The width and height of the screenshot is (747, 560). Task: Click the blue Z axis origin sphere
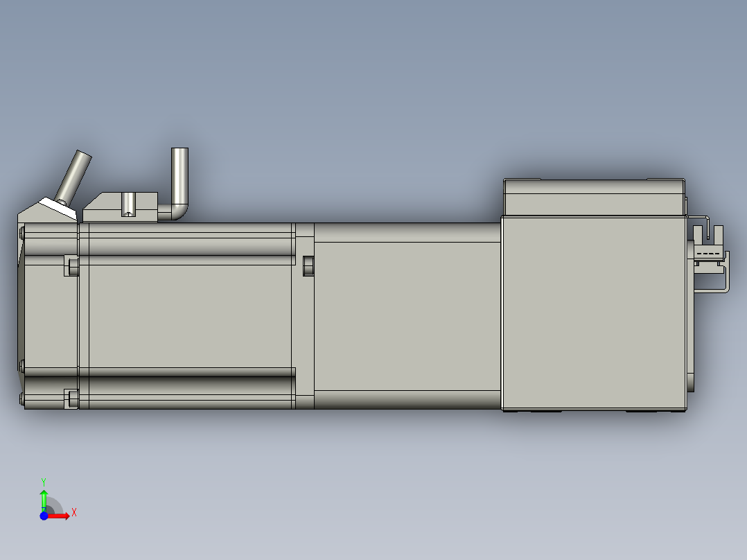(44, 516)
